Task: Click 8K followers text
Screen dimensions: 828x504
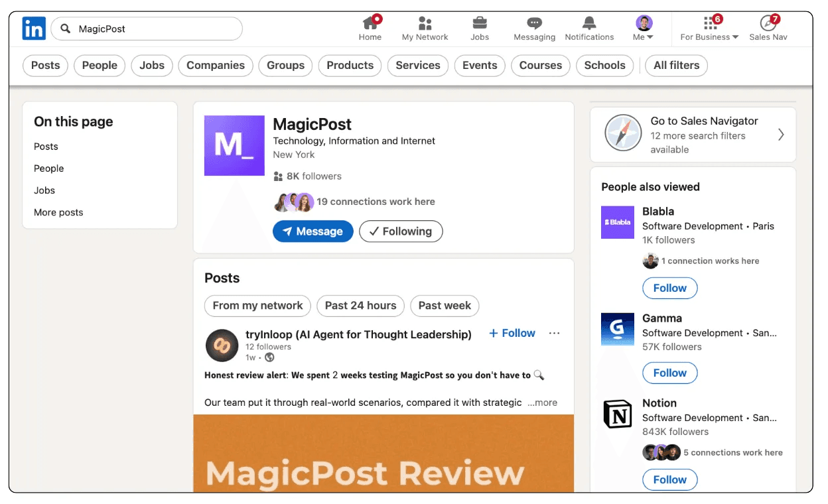Action: coord(314,176)
